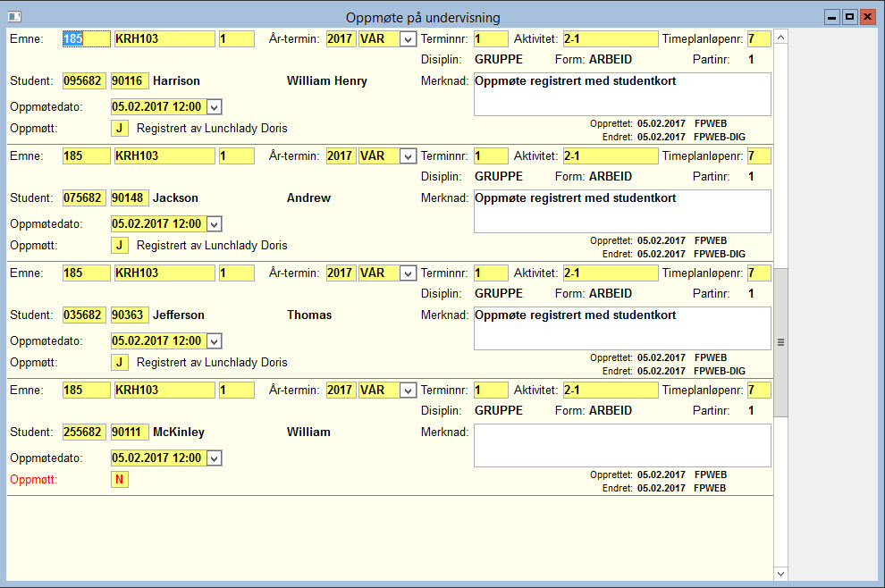Click the scrollbar up arrow
The width and height of the screenshot is (885, 588).
click(x=780, y=38)
